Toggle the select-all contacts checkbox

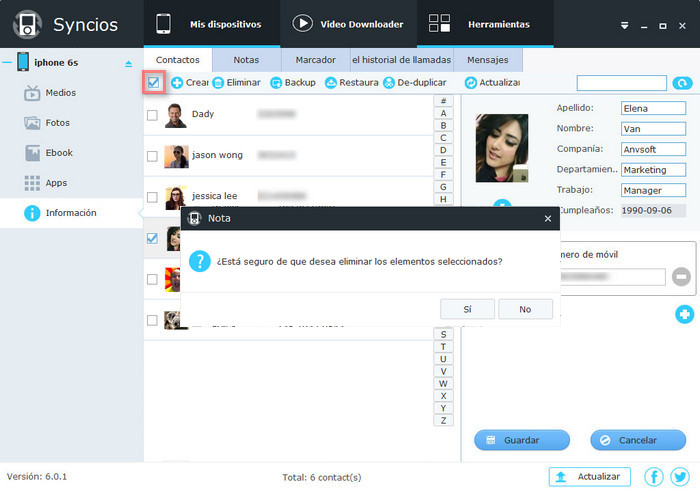154,82
